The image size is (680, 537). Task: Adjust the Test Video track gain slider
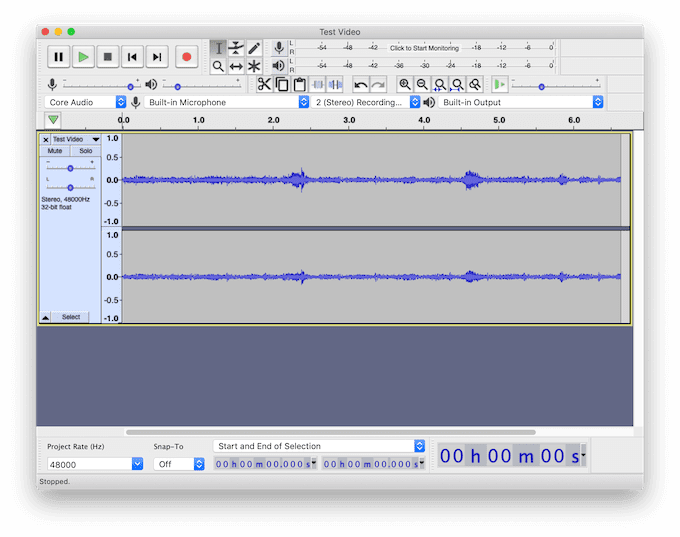pos(70,168)
